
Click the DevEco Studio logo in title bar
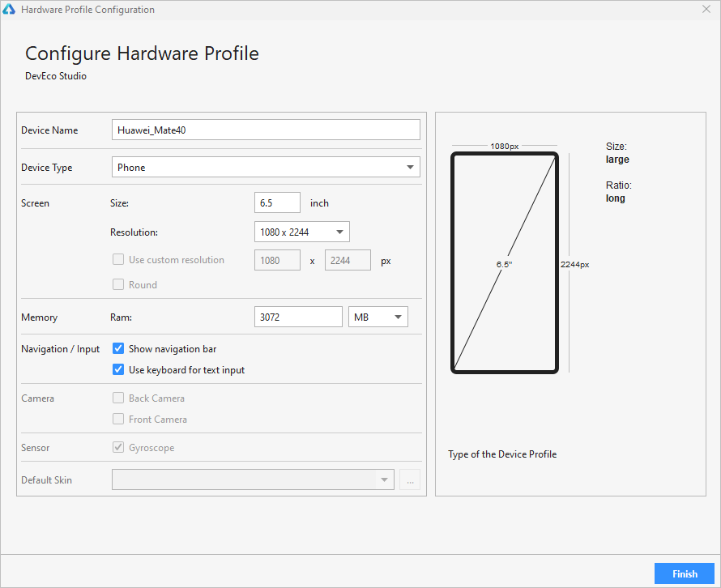10,10
